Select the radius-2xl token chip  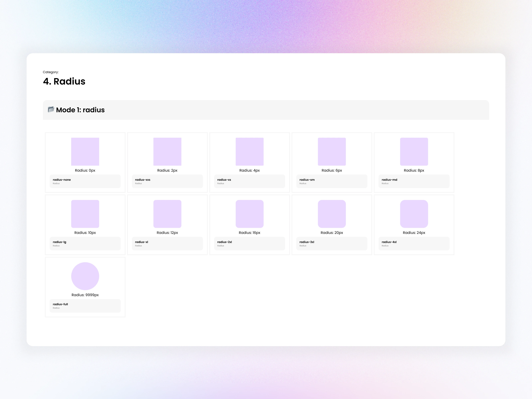pos(249,244)
